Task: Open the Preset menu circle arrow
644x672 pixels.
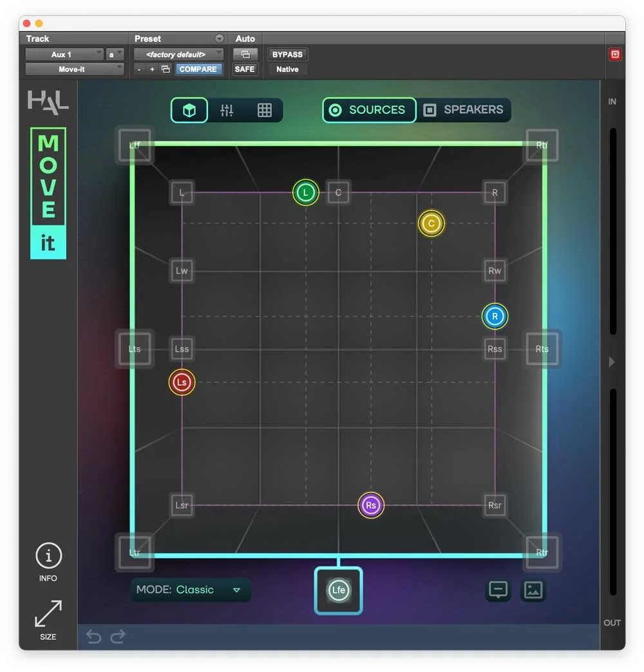Action: 219,39
